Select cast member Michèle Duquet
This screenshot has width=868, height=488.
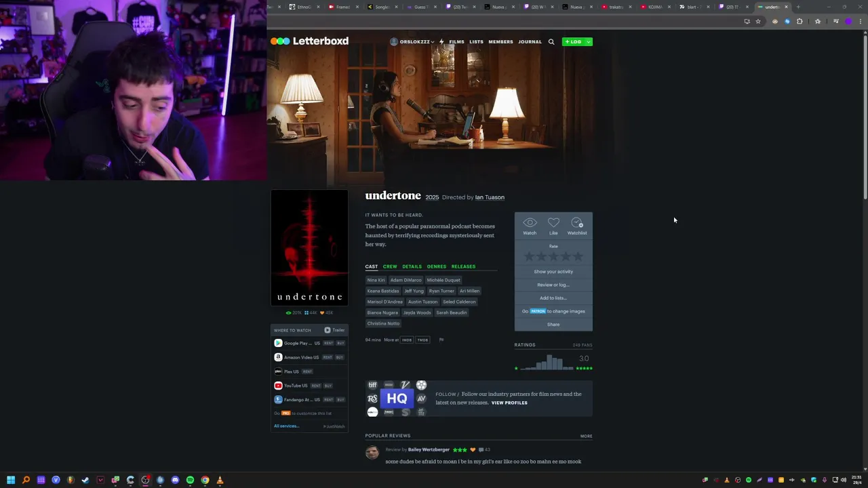pyautogui.click(x=443, y=280)
